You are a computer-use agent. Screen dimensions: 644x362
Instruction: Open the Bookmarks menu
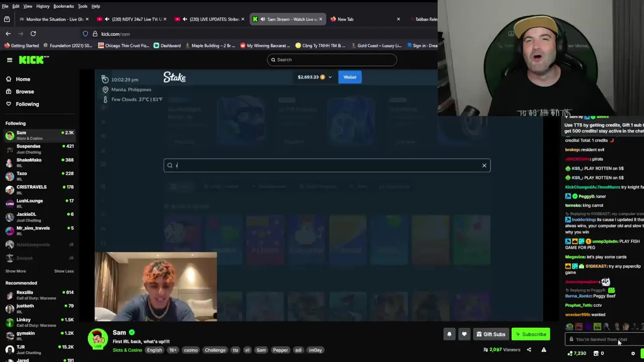(63, 6)
